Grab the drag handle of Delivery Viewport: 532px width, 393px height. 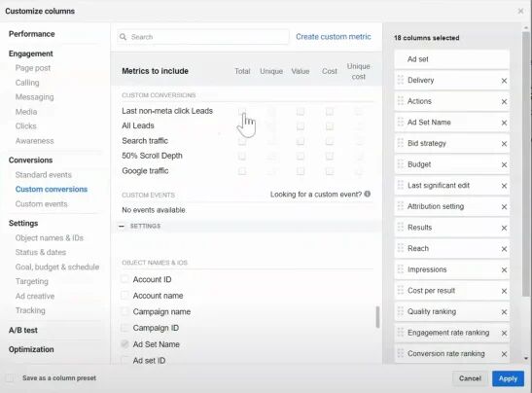click(401, 80)
